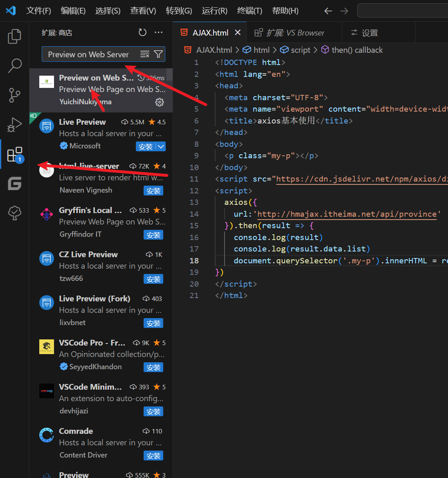Viewport: 448px width, 478px height.
Task: Install the Live Preview extension by Microsoft
Action: pyautogui.click(x=146, y=147)
